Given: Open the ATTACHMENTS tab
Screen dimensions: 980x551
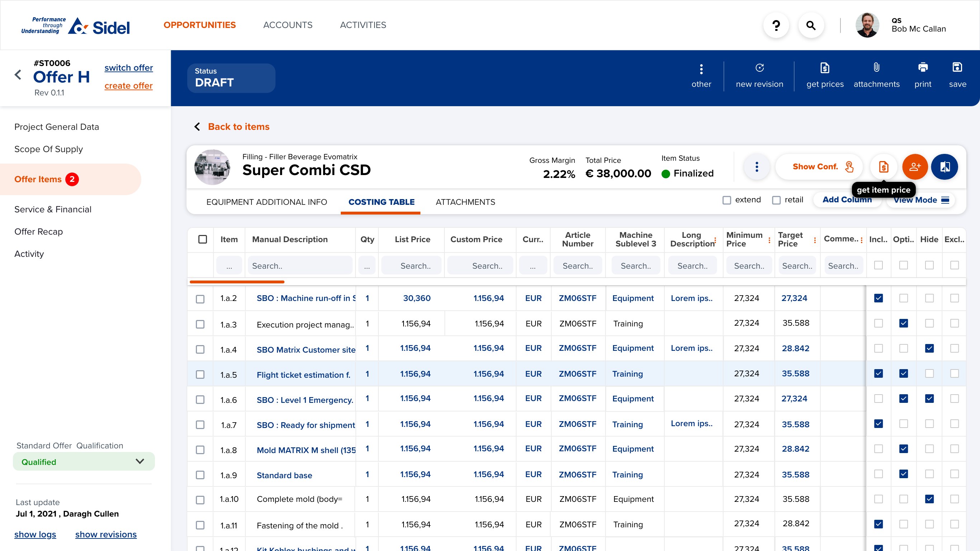Looking at the screenshot, I should (465, 202).
